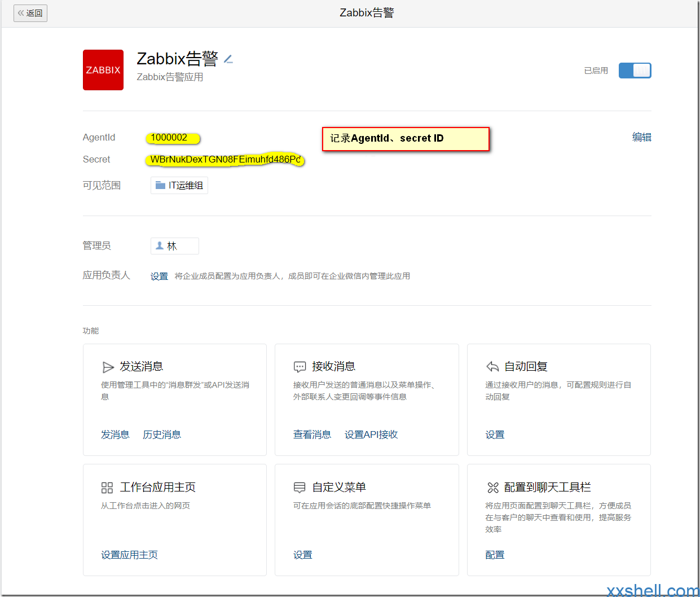This screenshot has height=597, width=700.
Task: Click the Zabbix告警 app title heading
Action: tap(177, 59)
